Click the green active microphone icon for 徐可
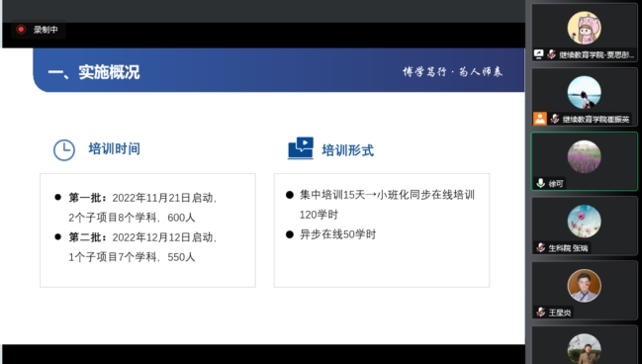This screenshot has height=364, width=642. click(540, 183)
